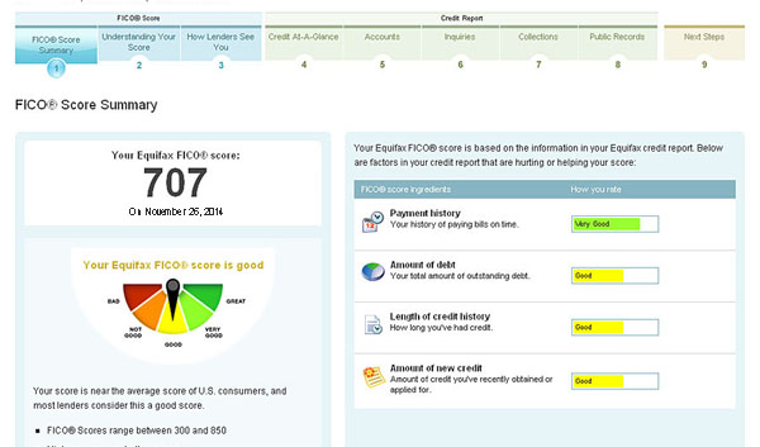Click the 'Length of credit history' label
The height and width of the screenshot is (447, 760).
pyautogui.click(x=440, y=317)
